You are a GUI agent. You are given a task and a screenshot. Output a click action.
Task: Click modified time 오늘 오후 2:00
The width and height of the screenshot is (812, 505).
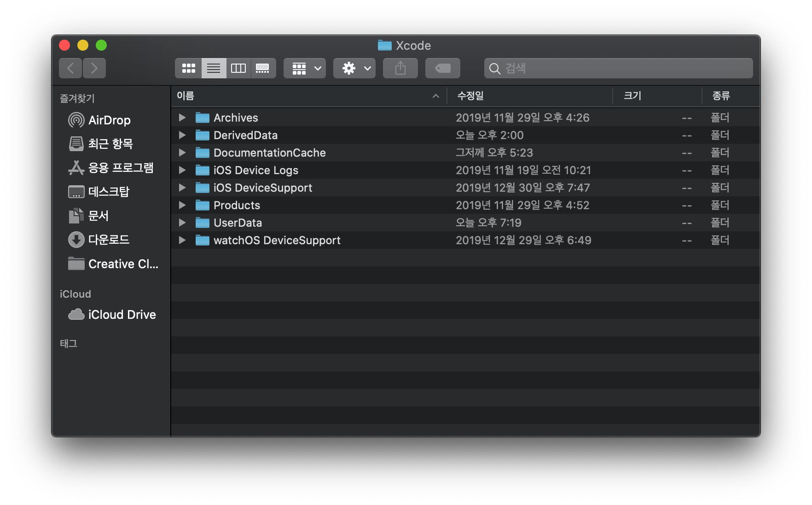(x=489, y=135)
